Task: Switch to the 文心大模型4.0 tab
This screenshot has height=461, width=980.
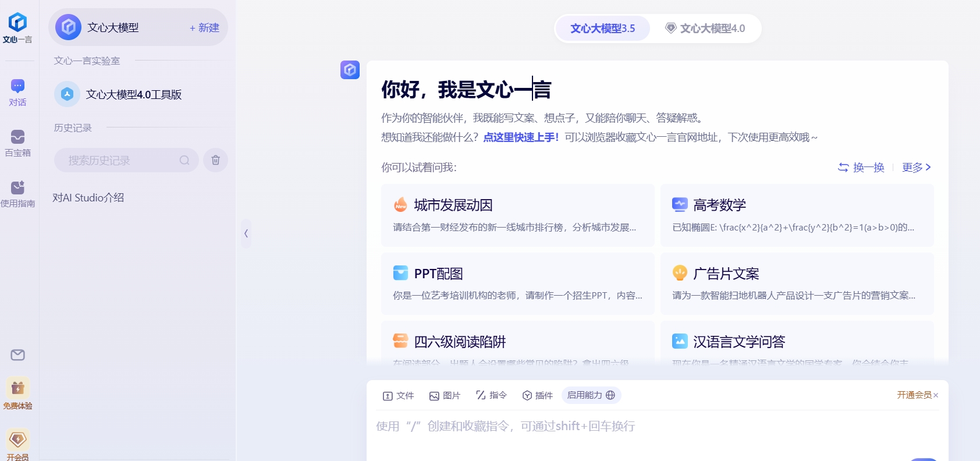Action: pyautogui.click(x=705, y=29)
